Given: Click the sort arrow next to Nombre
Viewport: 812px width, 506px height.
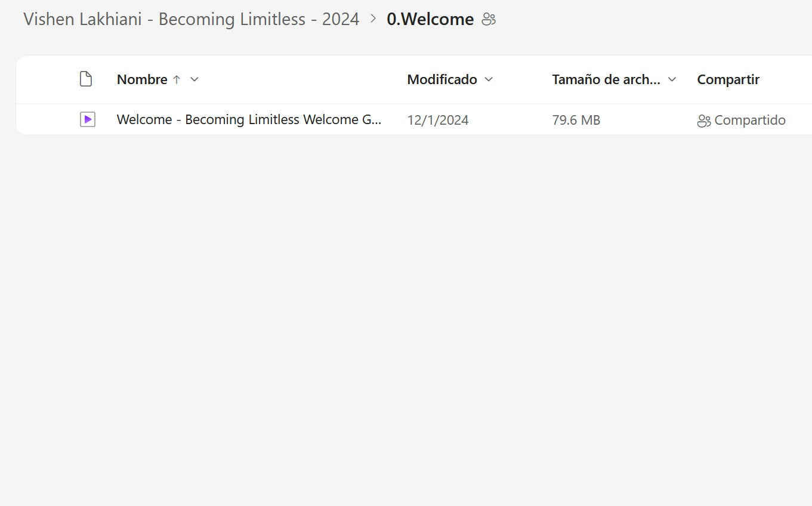Looking at the screenshot, I should coord(177,79).
